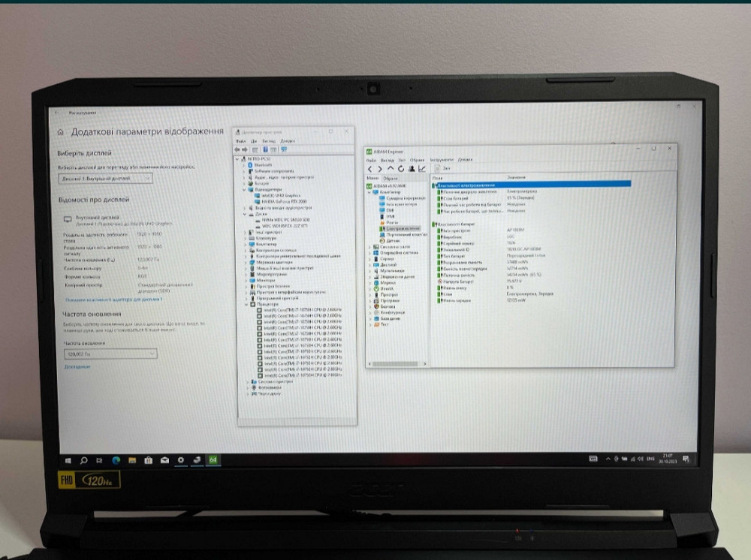Viewport: 751px width, 560px height.
Task: Click the Task View icon on taskbar
Action: pyautogui.click(x=98, y=460)
